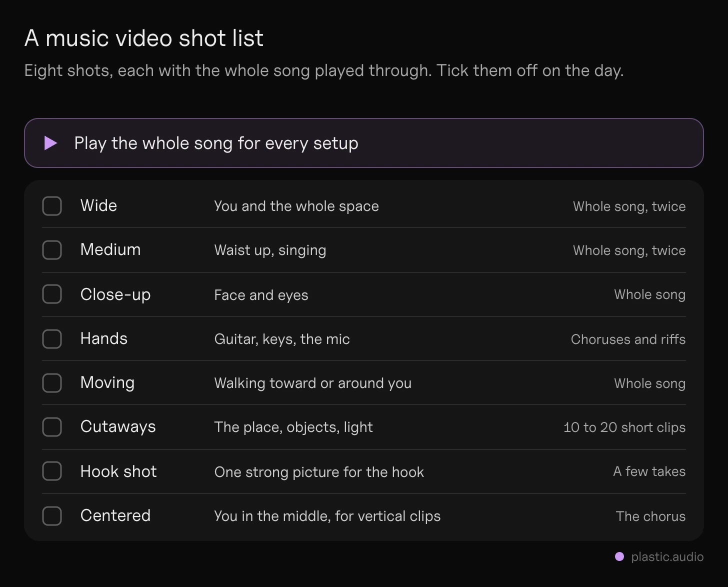Click the "A music video shot list" heading

click(144, 38)
